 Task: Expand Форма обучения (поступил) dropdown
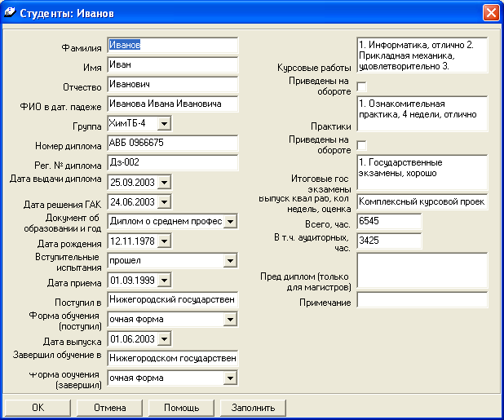pyautogui.click(x=230, y=320)
